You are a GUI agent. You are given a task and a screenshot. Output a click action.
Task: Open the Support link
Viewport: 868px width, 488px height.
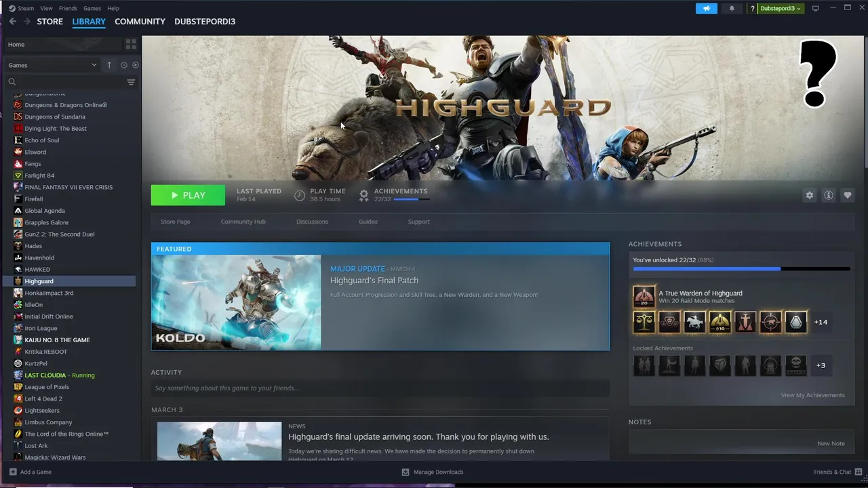(x=418, y=222)
